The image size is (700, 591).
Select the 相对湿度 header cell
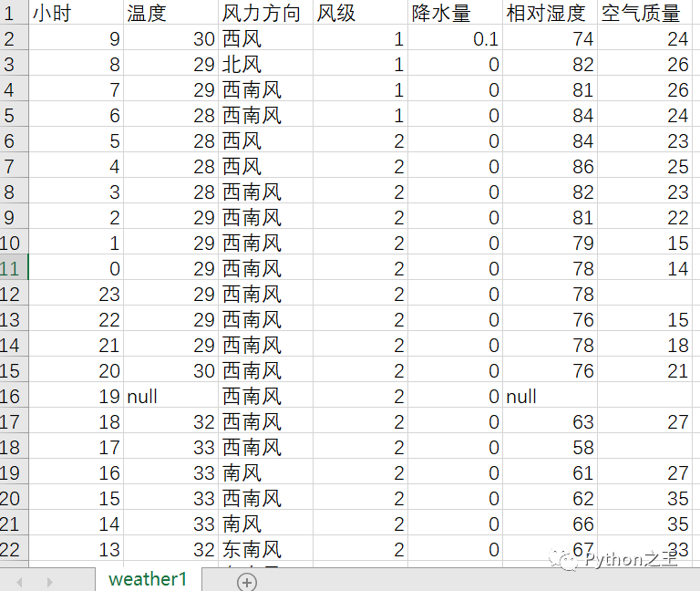coord(550,13)
